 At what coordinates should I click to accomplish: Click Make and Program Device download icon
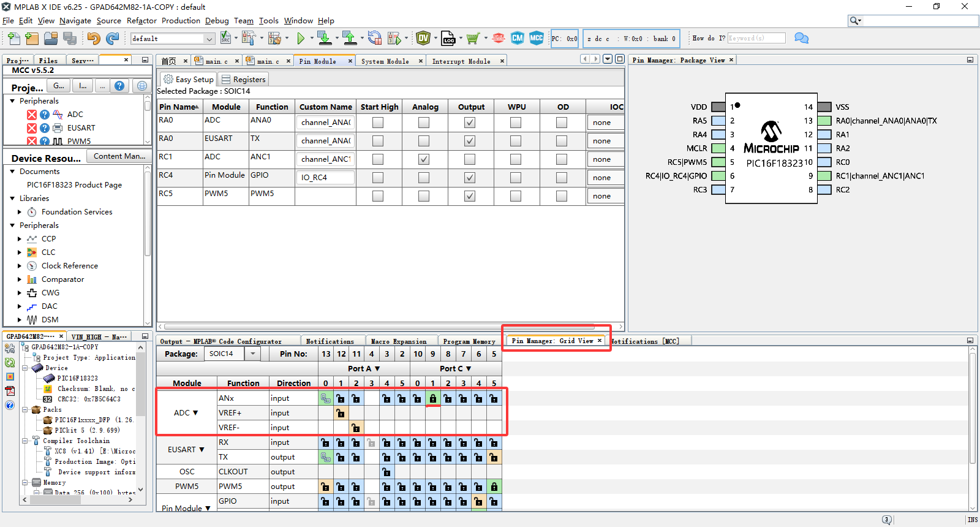click(x=325, y=39)
